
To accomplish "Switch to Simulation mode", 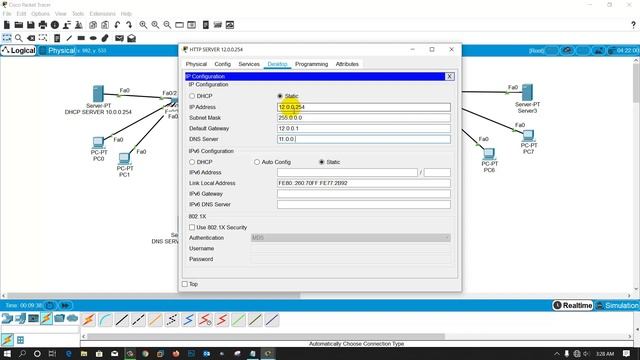I will pyautogui.click(x=617, y=305).
